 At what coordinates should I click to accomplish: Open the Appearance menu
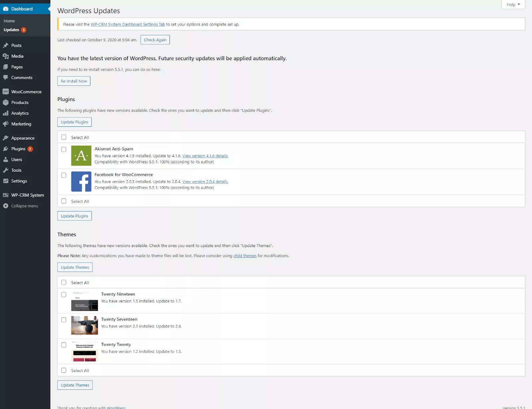(25, 138)
